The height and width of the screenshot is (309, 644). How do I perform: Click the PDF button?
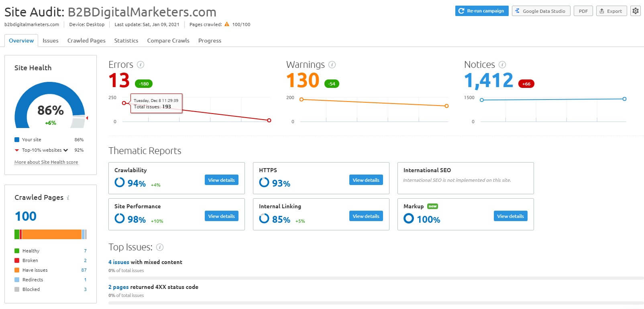click(583, 11)
